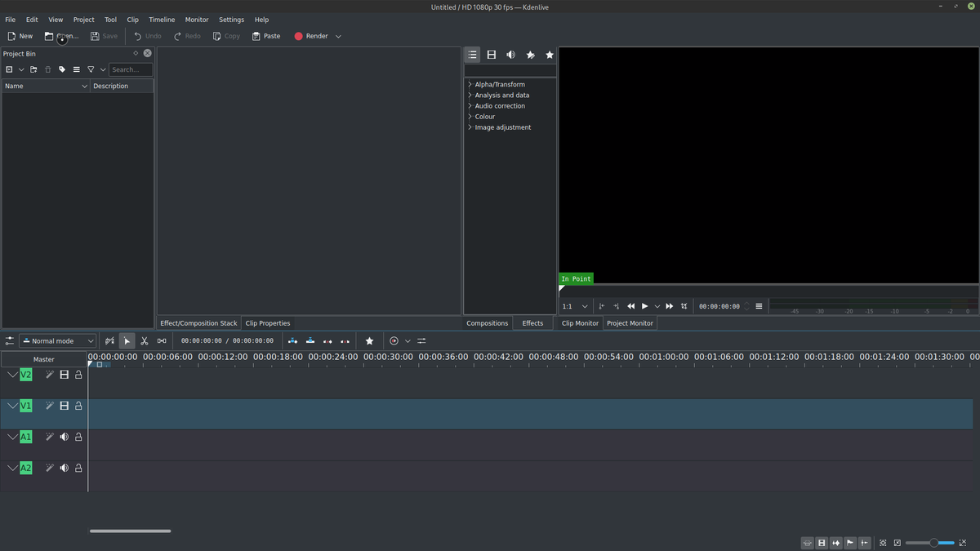This screenshot has width=980, height=551.
Task: Activate the Selection arrow tool
Action: pos(127,341)
